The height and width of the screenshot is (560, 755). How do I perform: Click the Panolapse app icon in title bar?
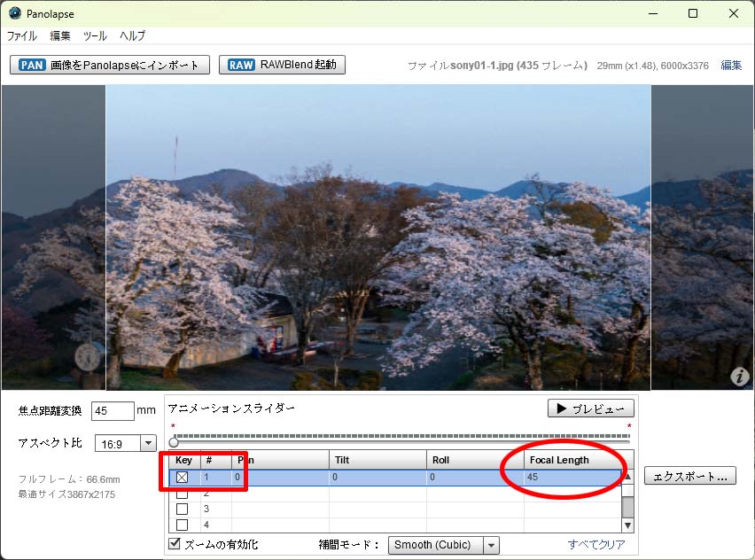point(14,13)
